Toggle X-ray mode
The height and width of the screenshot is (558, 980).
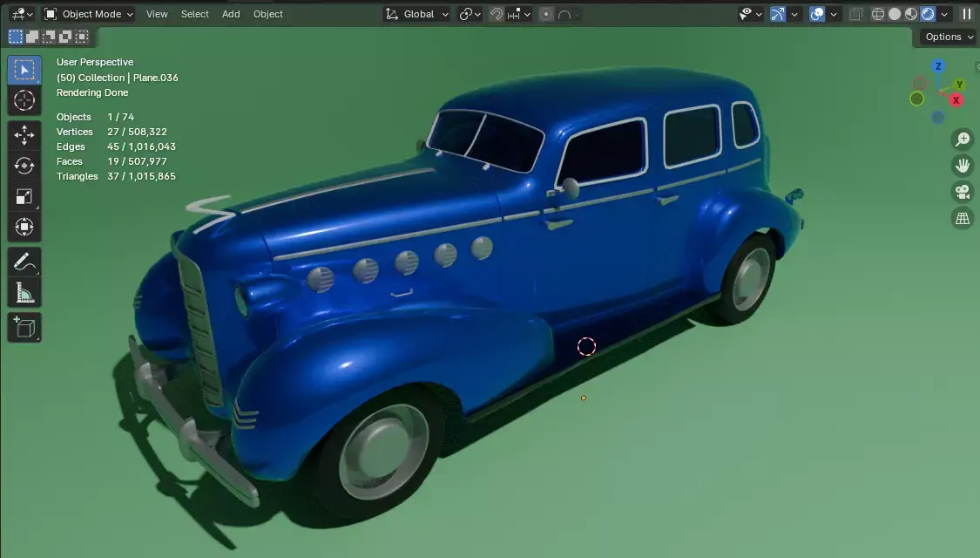(855, 14)
